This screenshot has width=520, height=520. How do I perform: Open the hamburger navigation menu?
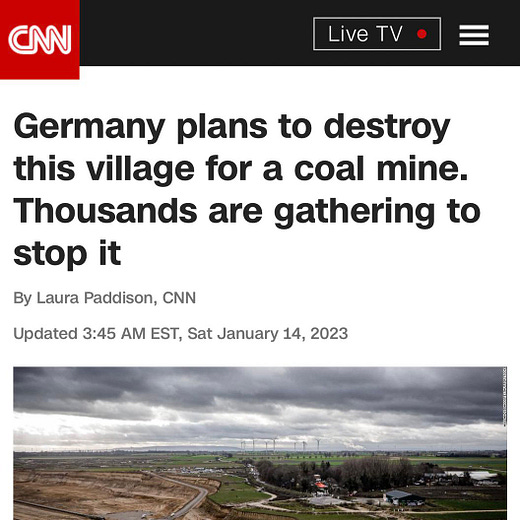coord(474,35)
